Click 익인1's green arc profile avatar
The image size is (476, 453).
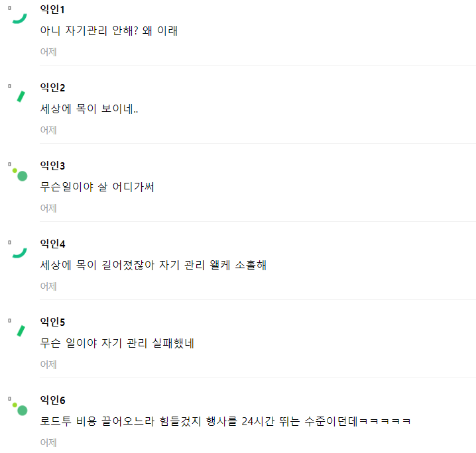[x=19, y=17]
